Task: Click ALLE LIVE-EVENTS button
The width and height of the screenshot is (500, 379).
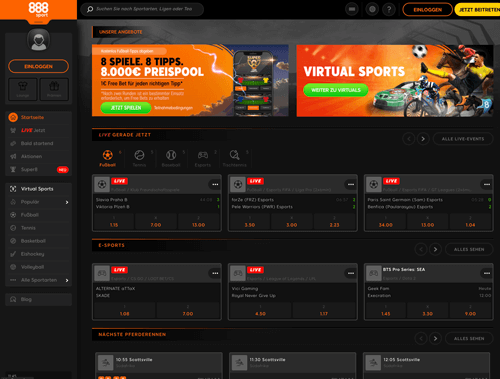Action: 463,139
